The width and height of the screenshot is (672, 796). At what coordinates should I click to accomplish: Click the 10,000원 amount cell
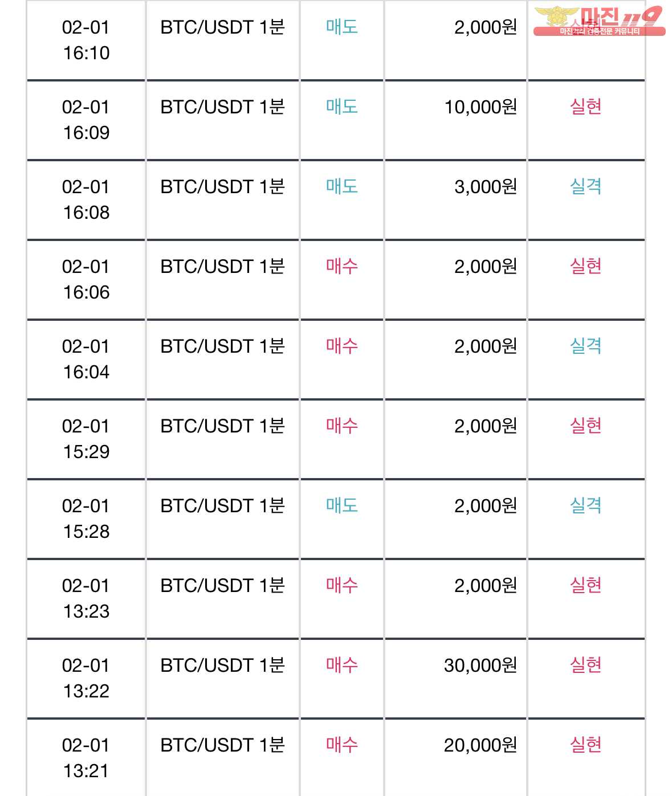pos(480,107)
